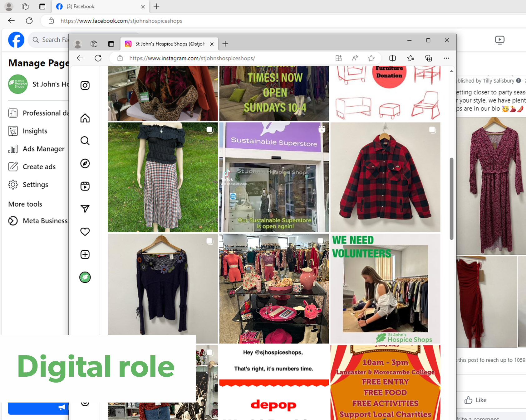This screenshot has height=420, width=526.
Task: Open the leopard print heels post
Action: 163,93
